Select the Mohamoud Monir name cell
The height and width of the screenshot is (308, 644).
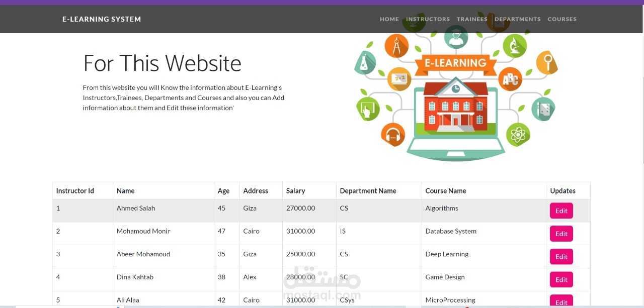coord(164,234)
